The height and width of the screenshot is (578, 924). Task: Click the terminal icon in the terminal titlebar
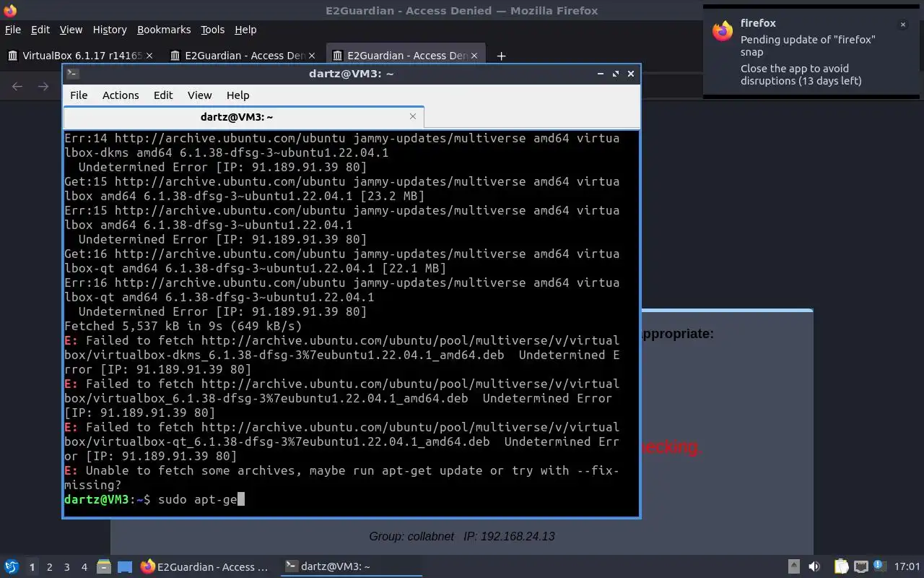pyautogui.click(x=72, y=73)
